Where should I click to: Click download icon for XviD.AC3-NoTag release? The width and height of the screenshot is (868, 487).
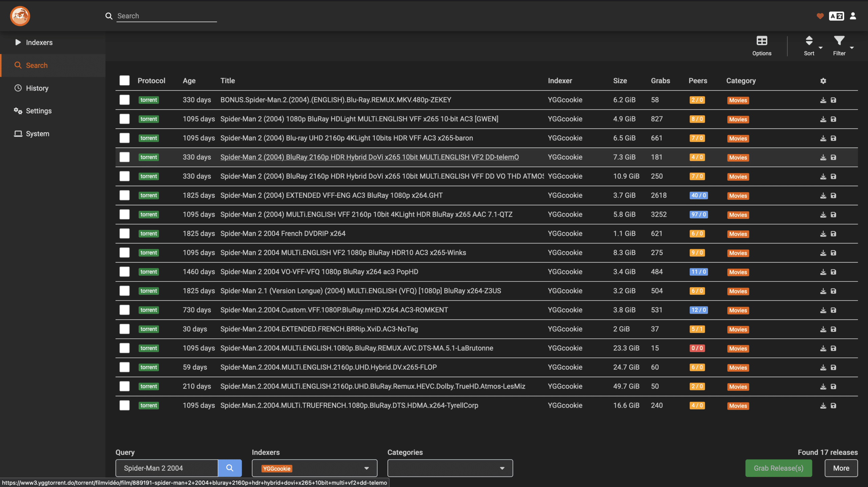pyautogui.click(x=823, y=329)
